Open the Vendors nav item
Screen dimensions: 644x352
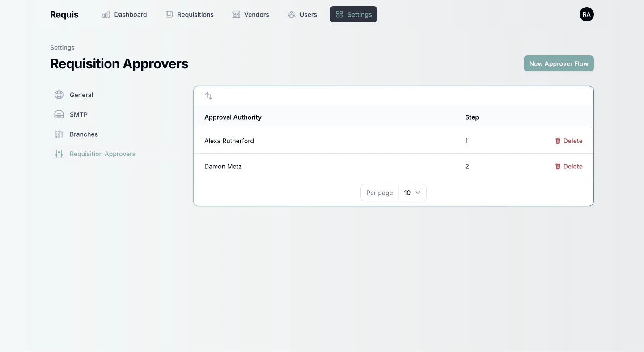250,14
